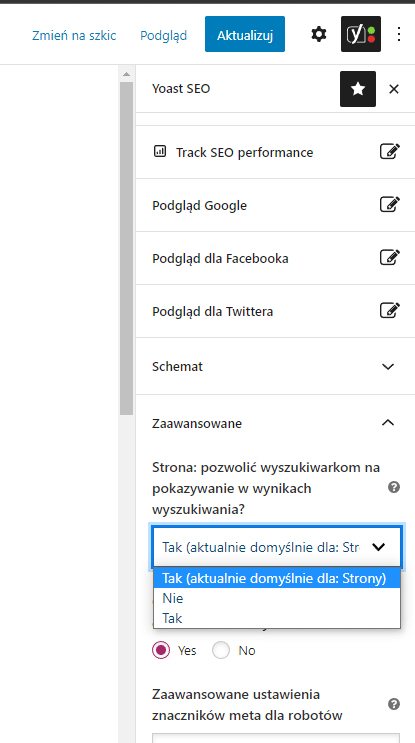Choose plain Tak option in list
This screenshot has width=415, height=743.
tap(277, 618)
